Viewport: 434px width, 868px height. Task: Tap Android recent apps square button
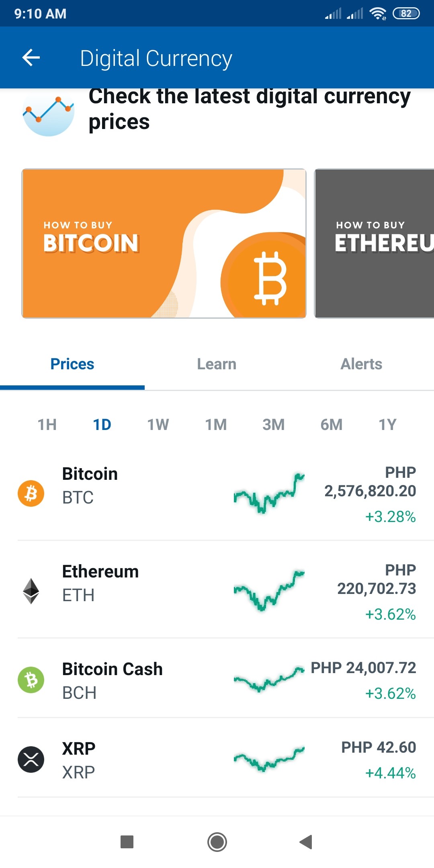click(127, 842)
